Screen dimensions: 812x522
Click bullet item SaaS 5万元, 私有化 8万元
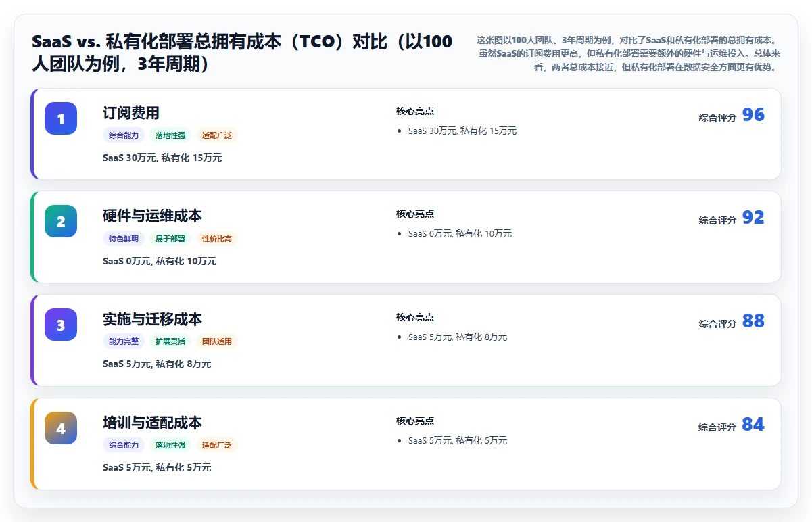click(x=458, y=337)
